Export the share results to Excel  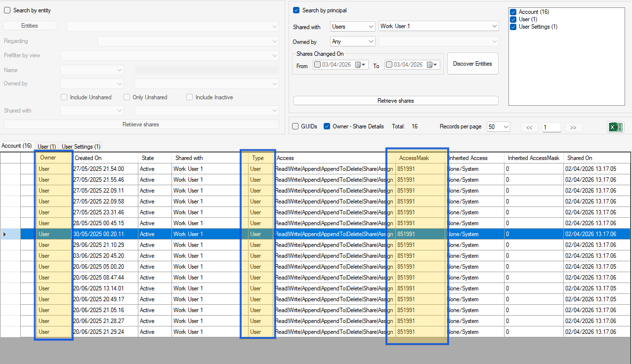(615, 127)
